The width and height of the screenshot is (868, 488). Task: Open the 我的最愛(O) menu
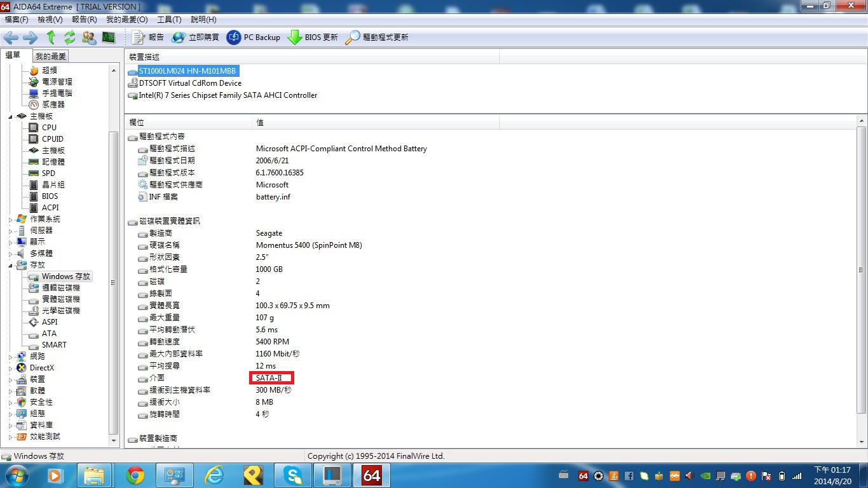[126, 20]
